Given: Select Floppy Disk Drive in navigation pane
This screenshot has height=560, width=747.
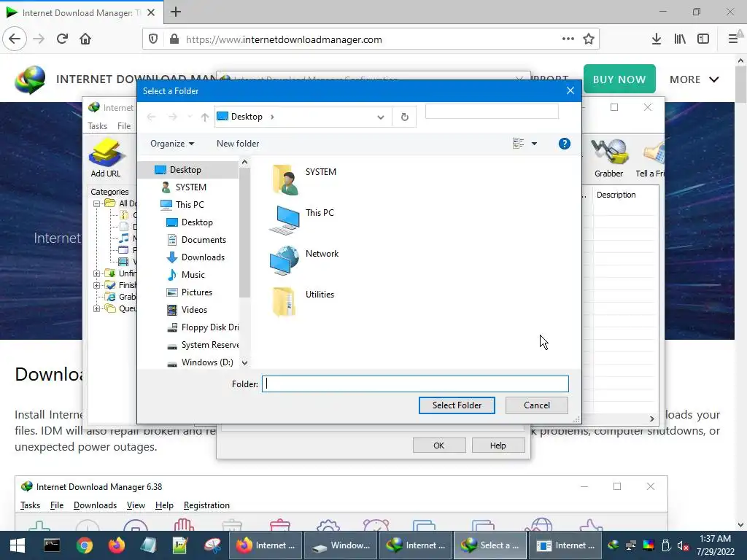Looking at the screenshot, I should point(209,327).
